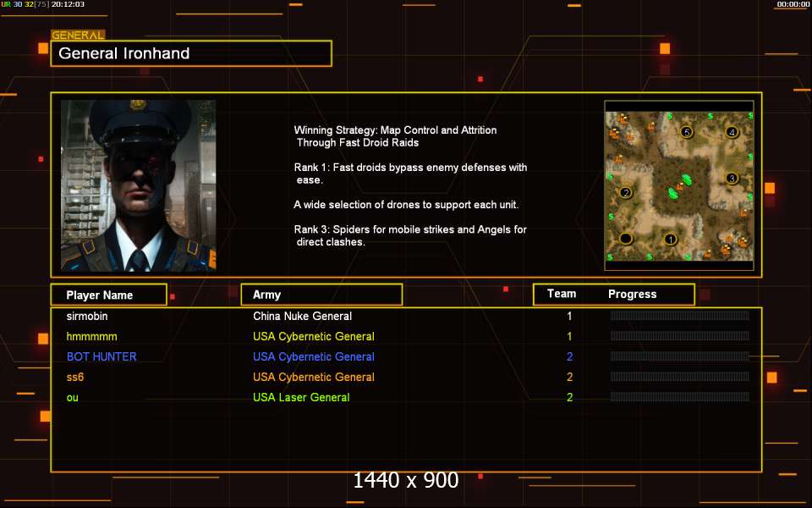812x508 pixels.
Task: Click the map preview thumbnail
Action: point(679,185)
